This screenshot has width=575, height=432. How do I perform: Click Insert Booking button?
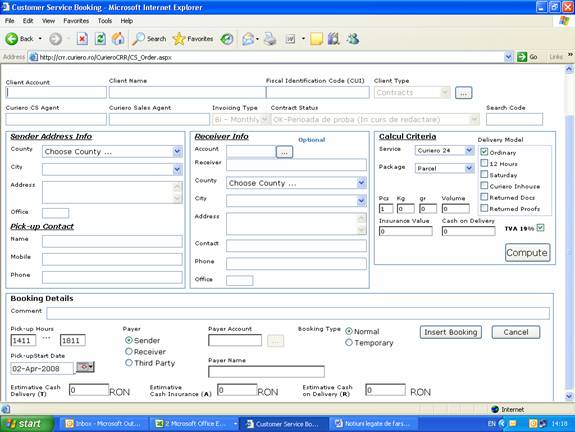[451, 332]
